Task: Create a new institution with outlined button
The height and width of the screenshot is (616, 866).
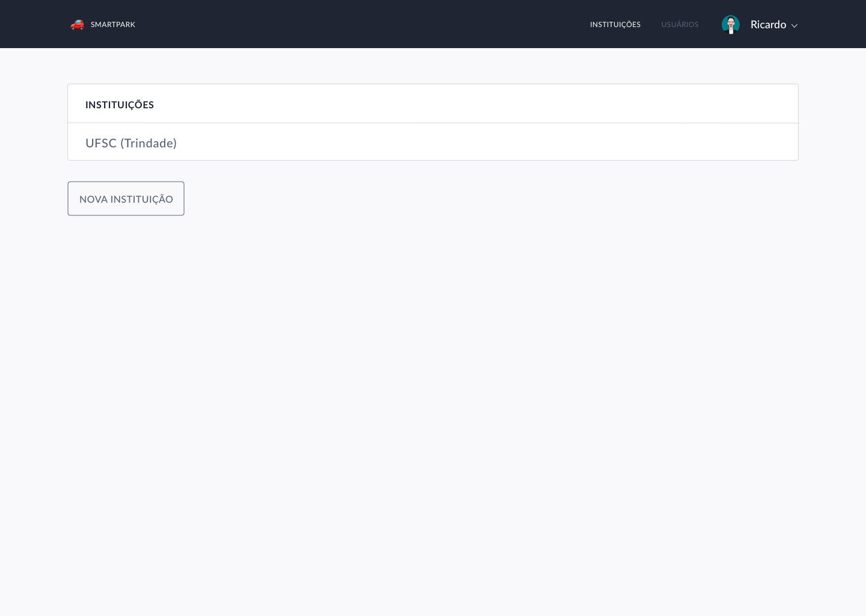Action: coord(126,199)
